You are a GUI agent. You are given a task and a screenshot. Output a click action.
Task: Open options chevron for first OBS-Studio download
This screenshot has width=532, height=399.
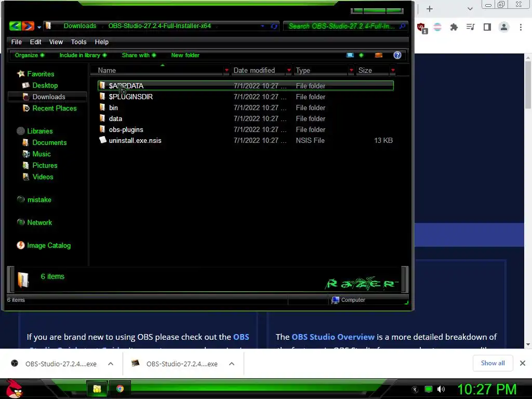[111, 364]
